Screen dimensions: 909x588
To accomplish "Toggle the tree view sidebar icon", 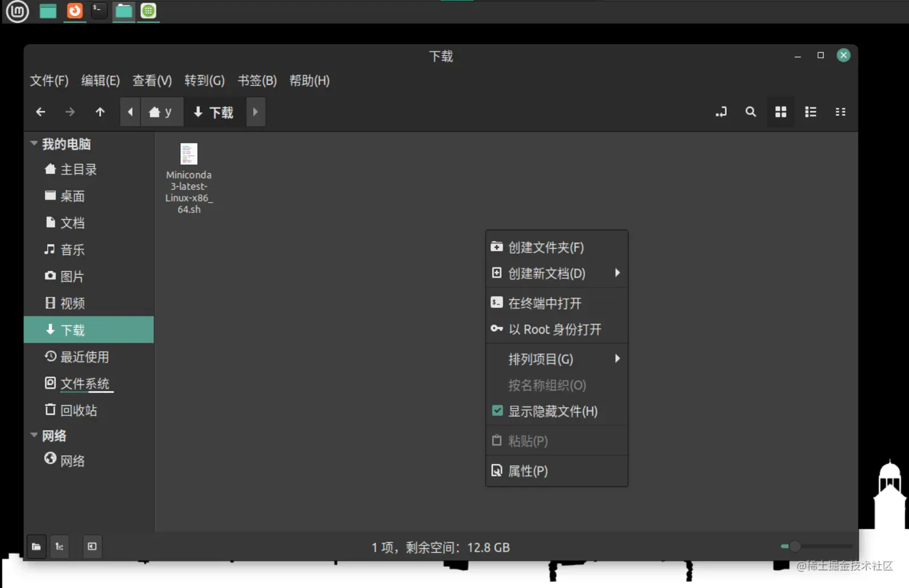I will 59,547.
